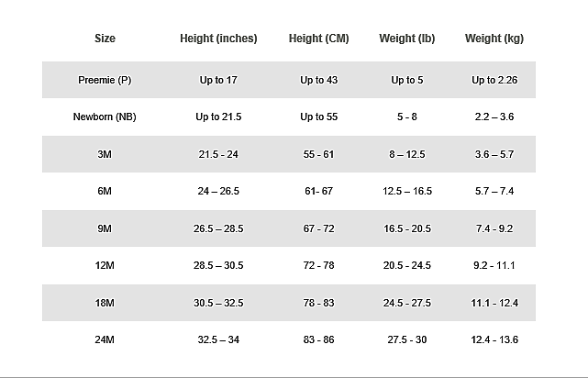The height and width of the screenshot is (378, 588).
Task: Select the 18M size label
Action: pos(105,303)
